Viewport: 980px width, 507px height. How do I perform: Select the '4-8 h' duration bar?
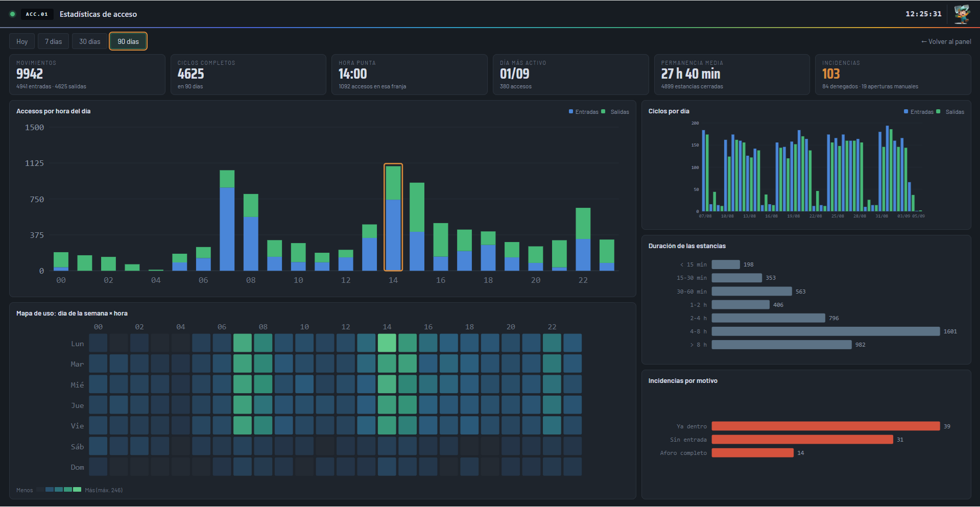[x=826, y=331]
